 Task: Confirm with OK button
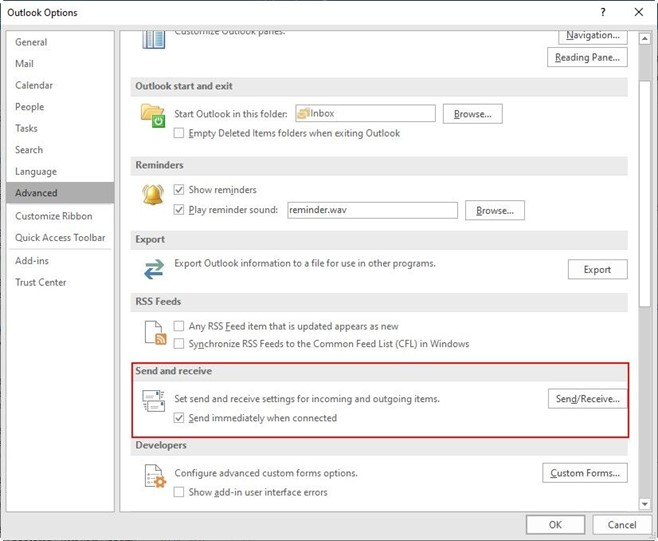point(555,525)
